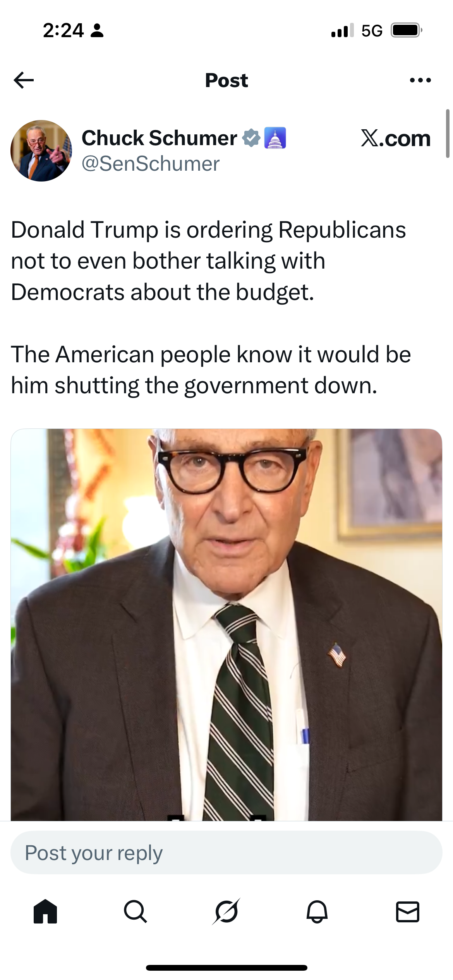Play the embedded video
This screenshot has width=453, height=980.
(226, 624)
